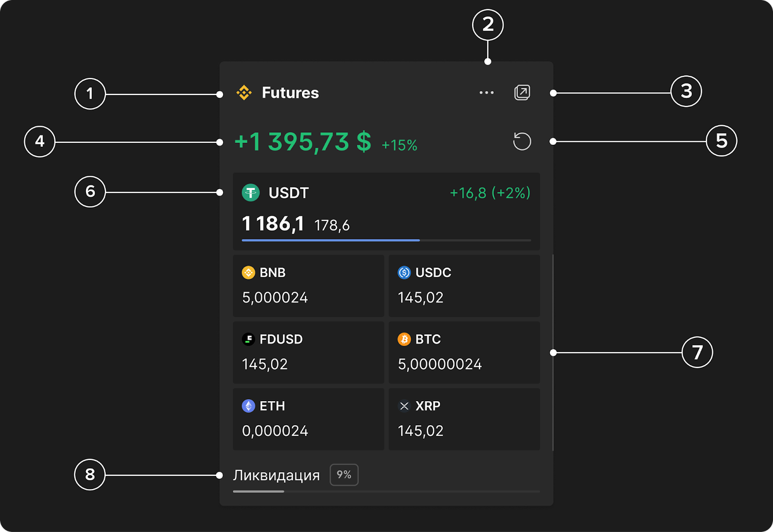Image resolution: width=773 pixels, height=532 pixels.
Task: Click the 1 186,1 USDT balance
Action: [273, 224]
